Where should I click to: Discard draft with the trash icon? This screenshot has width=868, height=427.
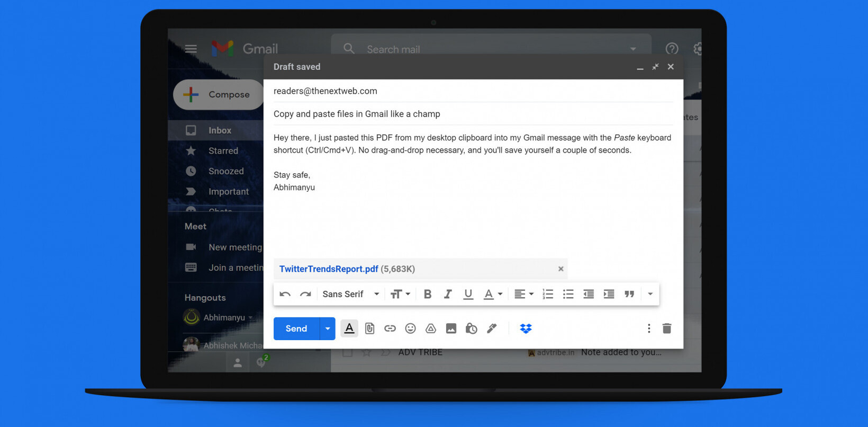667,328
